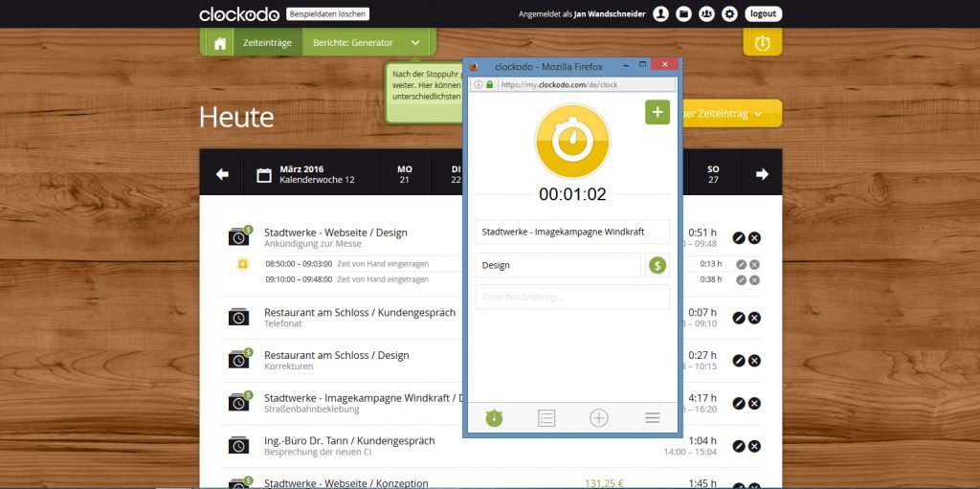Click the add entry plus-circle in popup bottom bar
The height and width of the screenshot is (489, 980).
pos(599,418)
